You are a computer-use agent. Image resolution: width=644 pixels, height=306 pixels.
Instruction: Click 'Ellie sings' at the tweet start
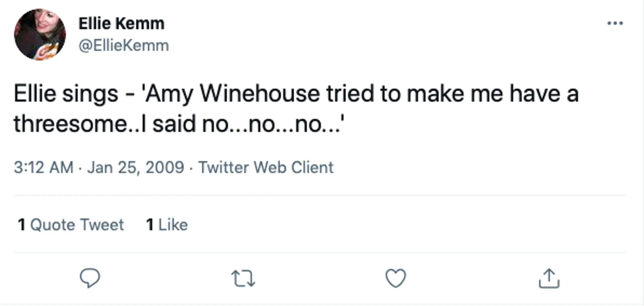point(66,94)
